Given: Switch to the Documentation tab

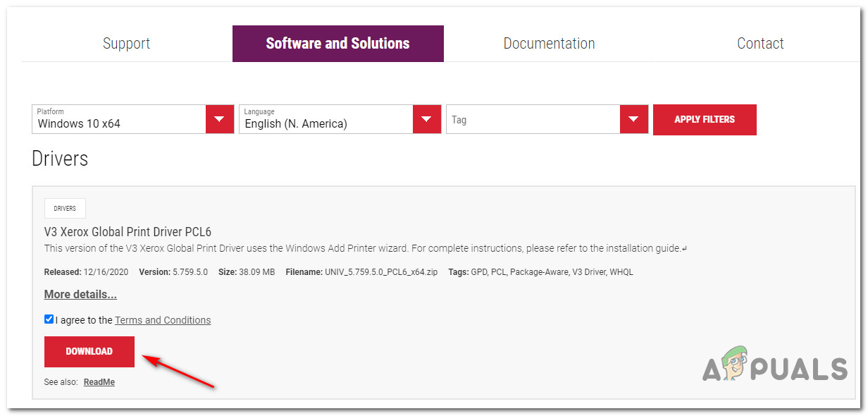Looking at the screenshot, I should coord(549,44).
